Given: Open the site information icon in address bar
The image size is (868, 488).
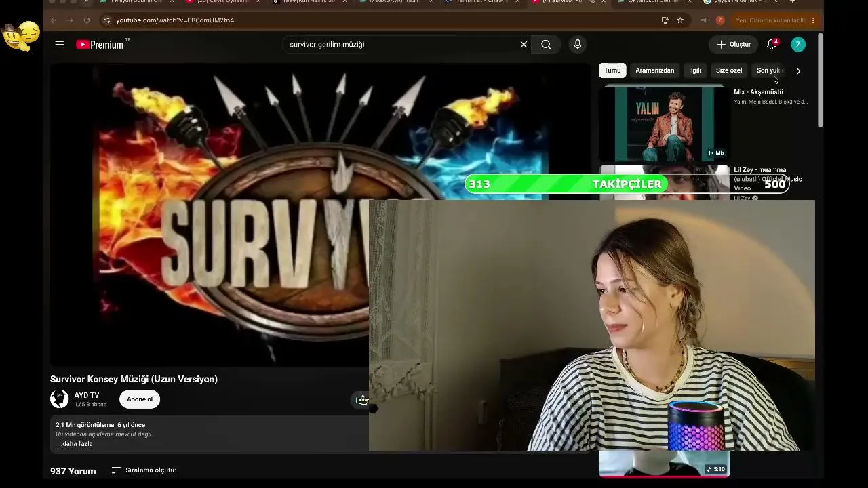Looking at the screenshot, I should tap(106, 20).
